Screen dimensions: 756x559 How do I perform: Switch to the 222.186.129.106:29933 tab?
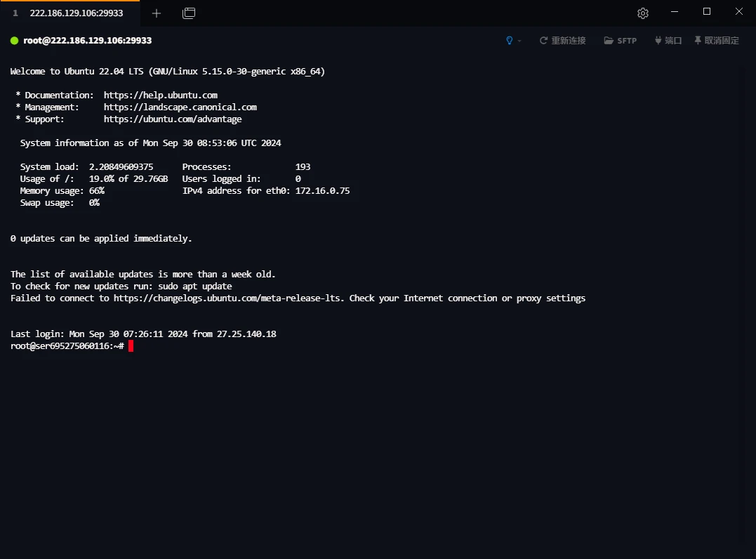coord(76,13)
